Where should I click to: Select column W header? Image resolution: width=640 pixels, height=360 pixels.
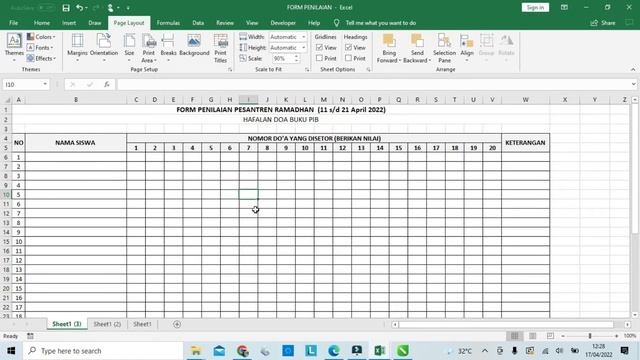coord(525,100)
